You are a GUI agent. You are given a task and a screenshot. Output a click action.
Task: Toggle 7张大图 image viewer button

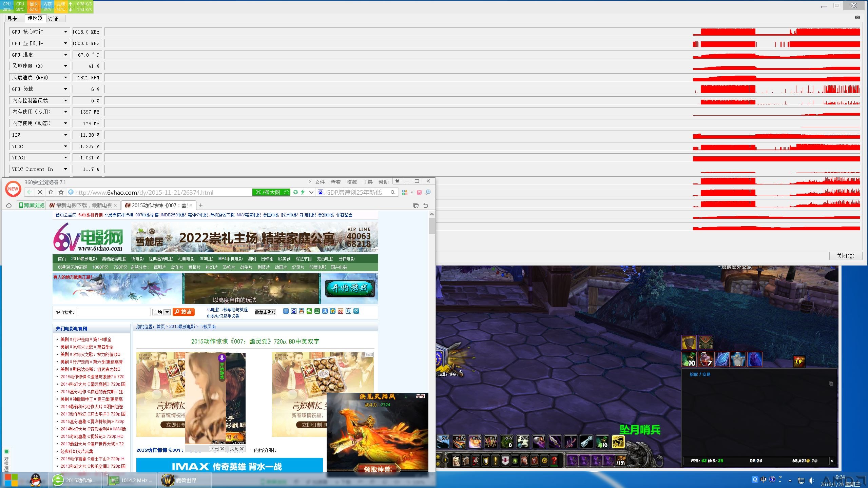[x=271, y=192]
